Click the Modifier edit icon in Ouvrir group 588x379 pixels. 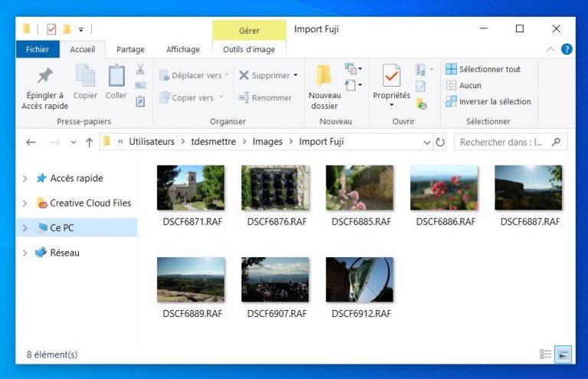point(421,87)
